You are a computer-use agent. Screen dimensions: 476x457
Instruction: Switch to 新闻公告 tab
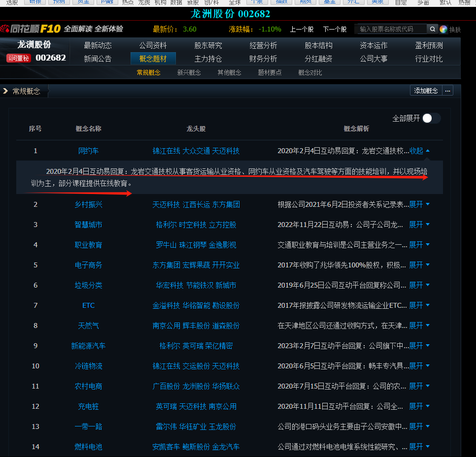click(98, 59)
